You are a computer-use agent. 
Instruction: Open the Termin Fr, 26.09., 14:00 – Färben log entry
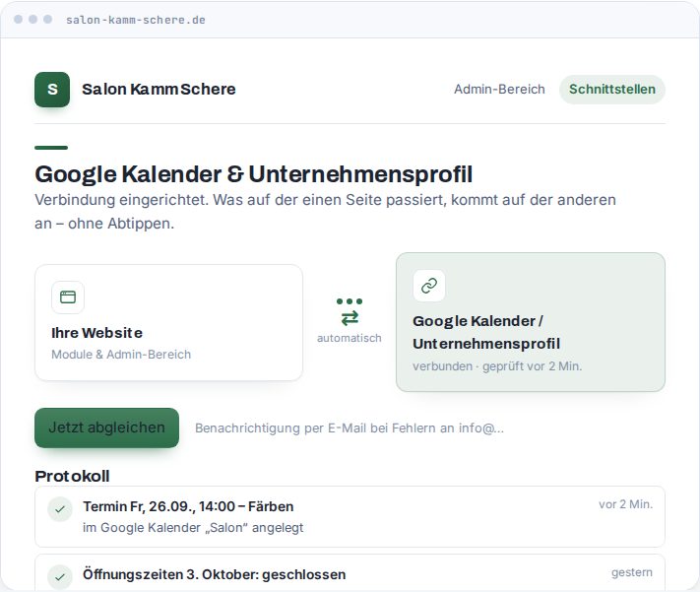coord(350,516)
